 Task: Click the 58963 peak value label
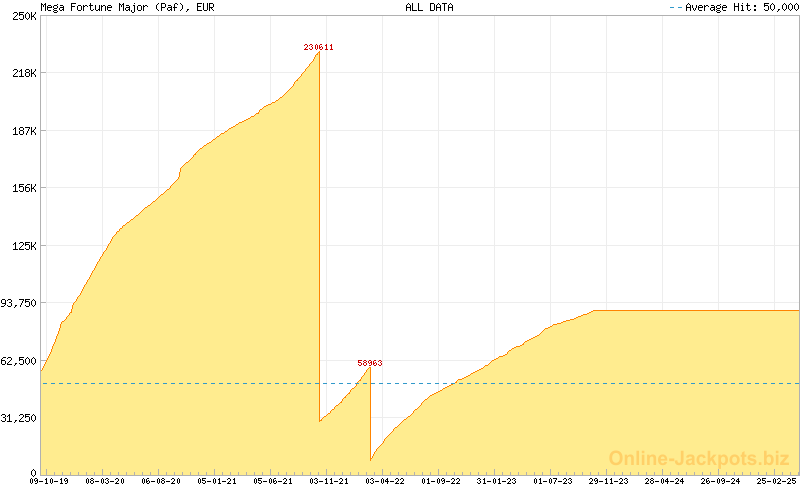pos(370,363)
